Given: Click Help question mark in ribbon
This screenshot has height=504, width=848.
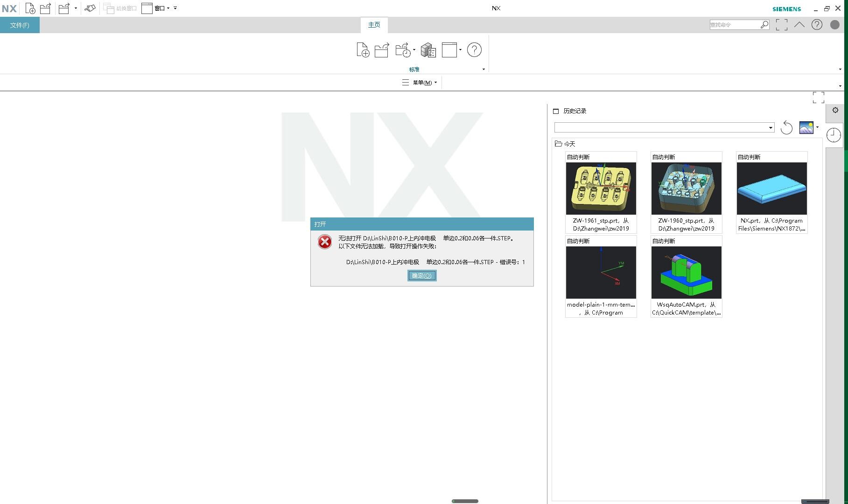Looking at the screenshot, I should pos(474,50).
